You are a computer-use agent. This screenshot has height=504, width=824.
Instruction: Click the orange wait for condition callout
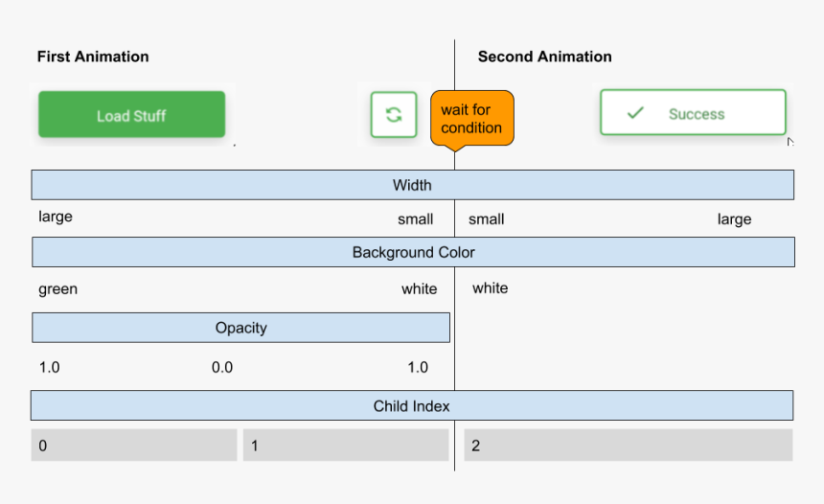pyautogui.click(x=471, y=119)
